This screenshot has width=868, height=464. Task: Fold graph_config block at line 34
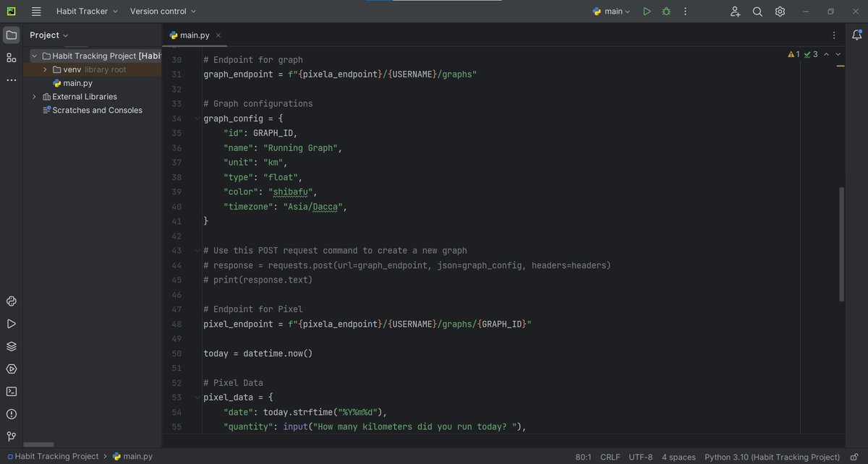[197, 119]
